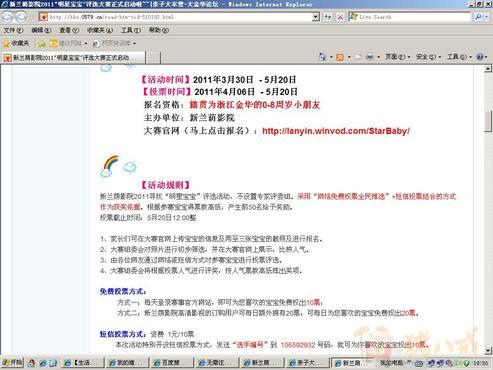Click the browser Back arrow button
This screenshot has width=493, height=370.
coord(8,17)
